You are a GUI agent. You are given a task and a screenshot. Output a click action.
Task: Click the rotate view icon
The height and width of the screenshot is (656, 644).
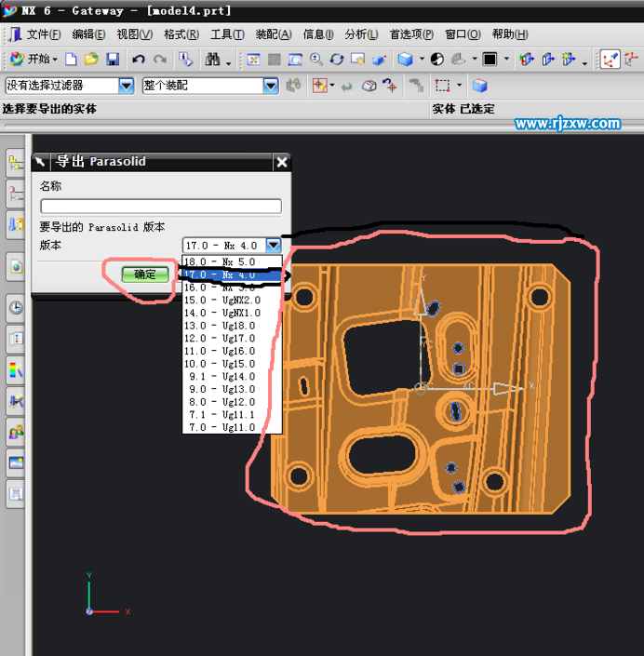click(x=337, y=60)
